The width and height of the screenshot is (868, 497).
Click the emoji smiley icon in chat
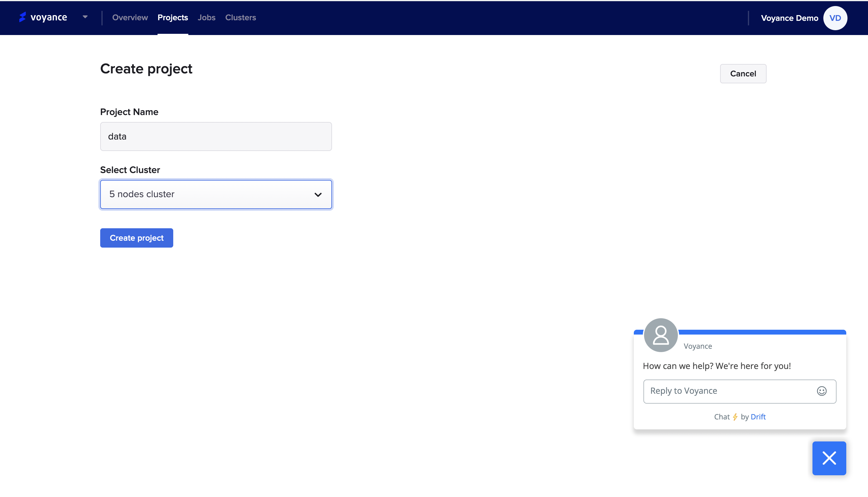point(822,391)
